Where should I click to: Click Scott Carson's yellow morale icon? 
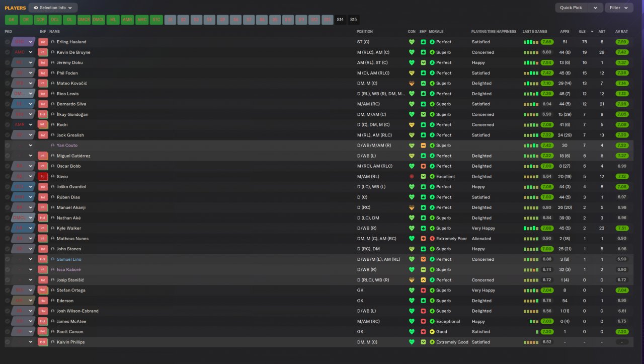tap(432, 332)
